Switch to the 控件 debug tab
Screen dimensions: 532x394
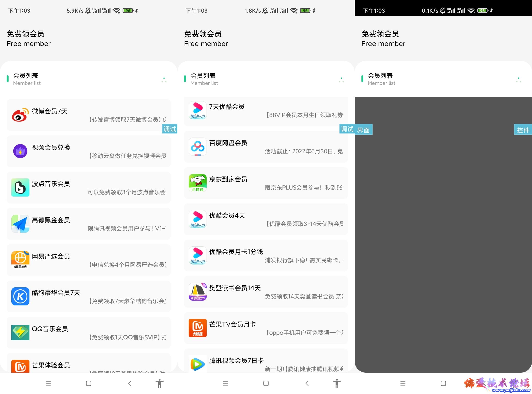[x=523, y=130]
